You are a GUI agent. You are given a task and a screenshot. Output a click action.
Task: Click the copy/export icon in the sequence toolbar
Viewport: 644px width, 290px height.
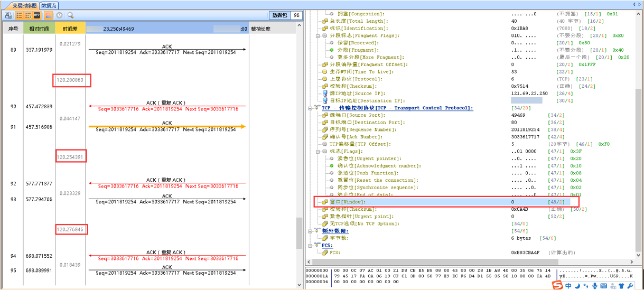click(x=8, y=16)
